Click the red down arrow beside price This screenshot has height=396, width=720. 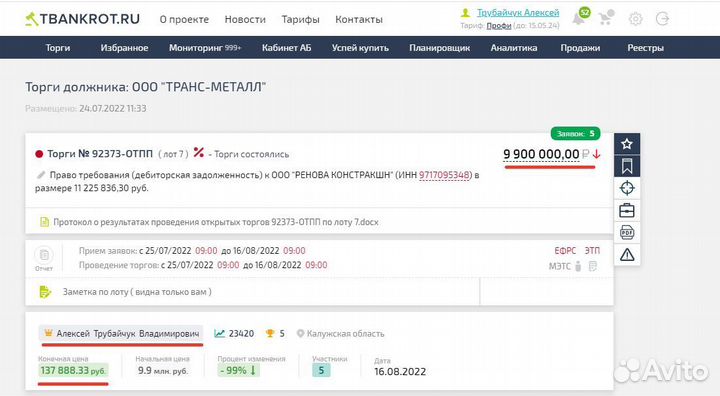(596, 154)
